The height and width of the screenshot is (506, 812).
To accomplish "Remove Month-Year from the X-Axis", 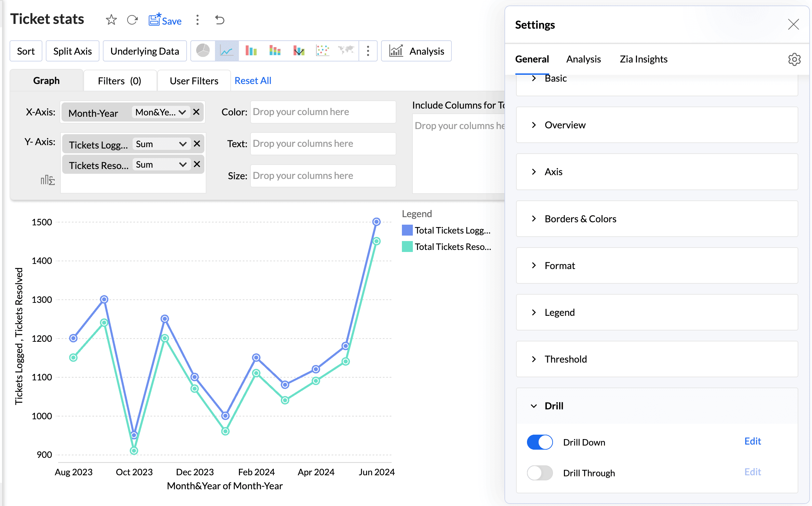I will tap(197, 112).
